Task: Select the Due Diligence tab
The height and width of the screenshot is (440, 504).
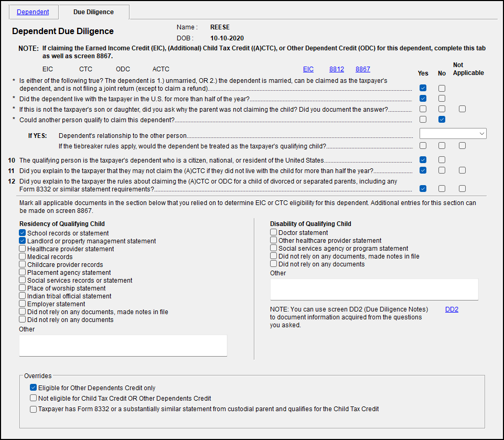Action: 93,12
